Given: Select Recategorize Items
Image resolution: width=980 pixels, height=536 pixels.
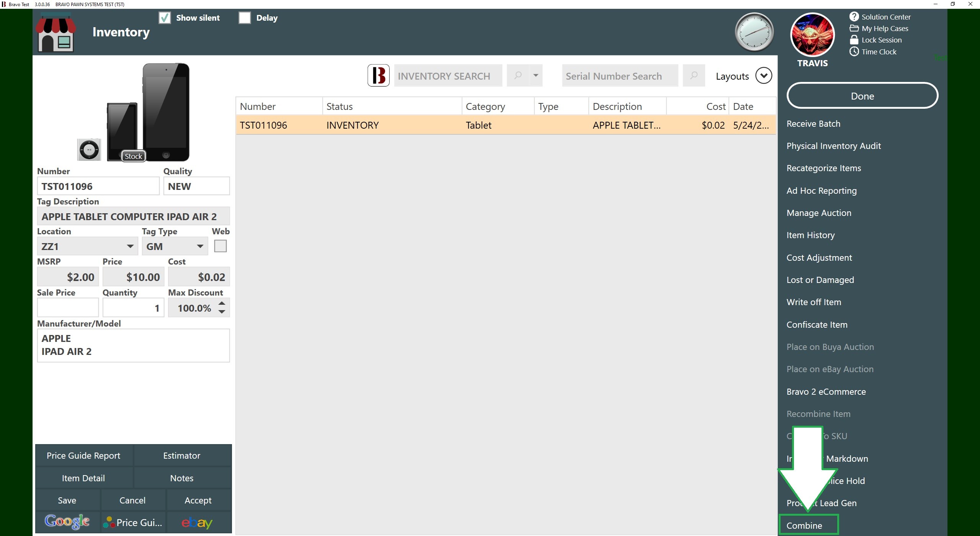Looking at the screenshot, I should pyautogui.click(x=823, y=168).
